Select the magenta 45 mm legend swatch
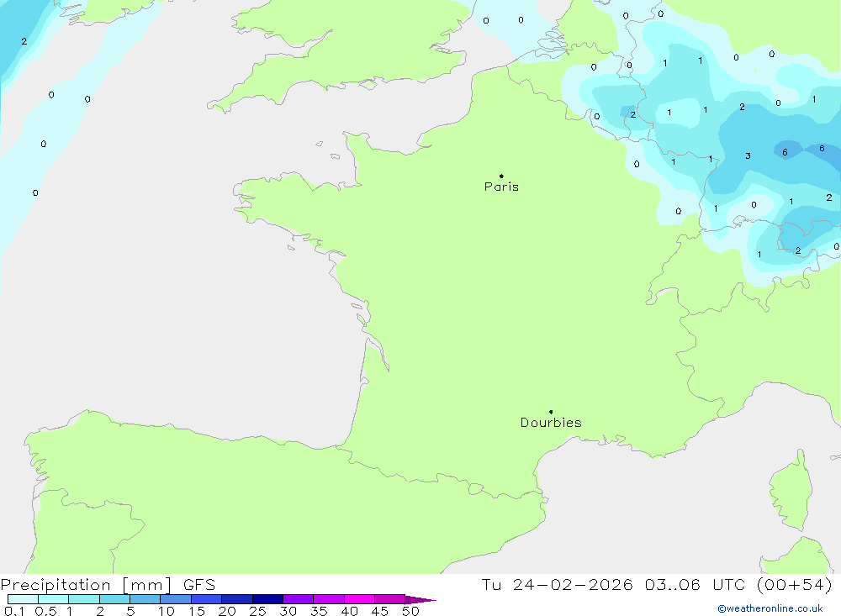 pyautogui.click(x=389, y=599)
